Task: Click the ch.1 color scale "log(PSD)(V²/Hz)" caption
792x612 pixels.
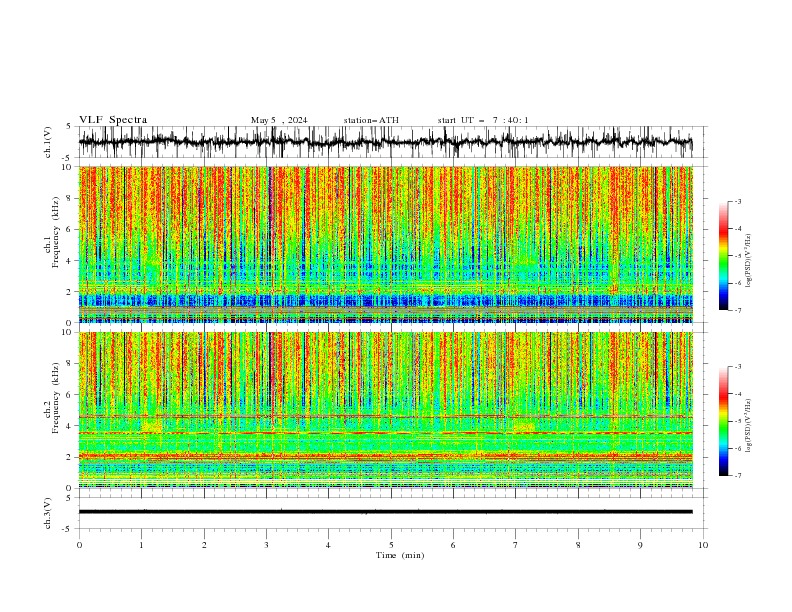Action: pos(749,261)
